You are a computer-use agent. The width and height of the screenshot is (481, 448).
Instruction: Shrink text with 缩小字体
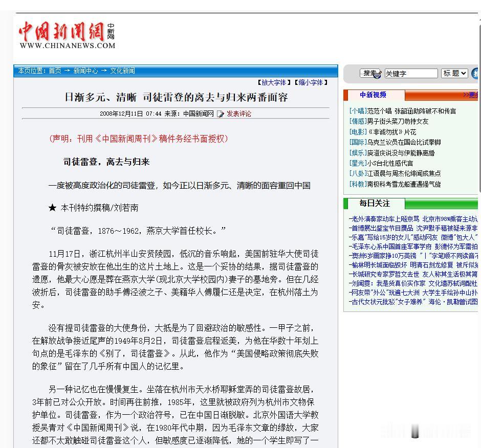point(311,82)
